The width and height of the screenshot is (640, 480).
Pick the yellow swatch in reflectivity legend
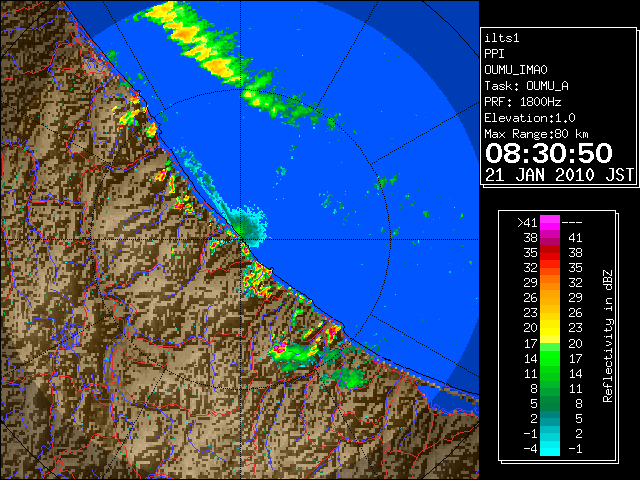[x=550, y=328]
